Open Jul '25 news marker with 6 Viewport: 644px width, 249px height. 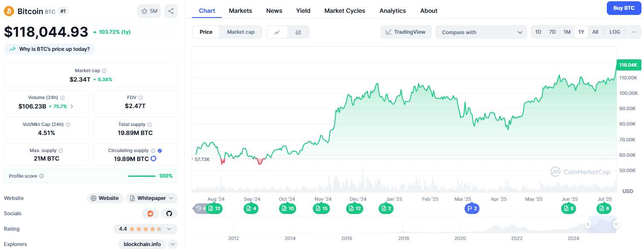tap(604, 208)
